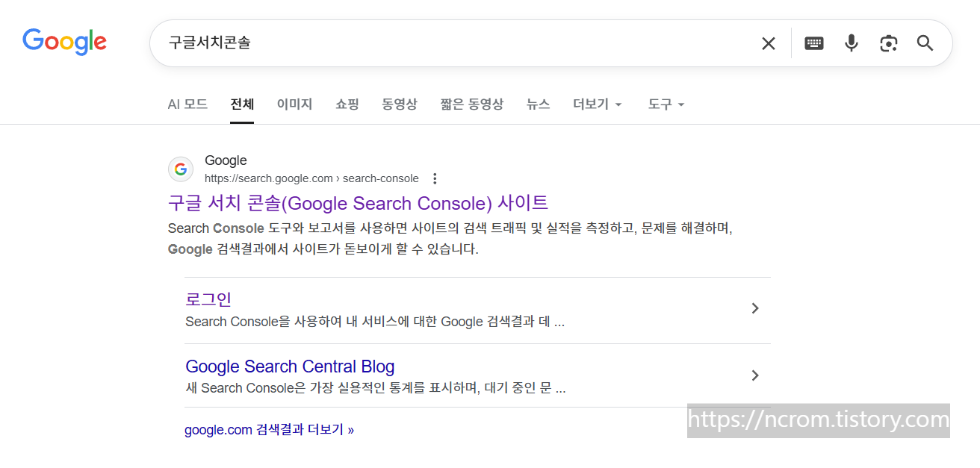
Task: Click the magnifying glass search button
Action: click(x=925, y=43)
